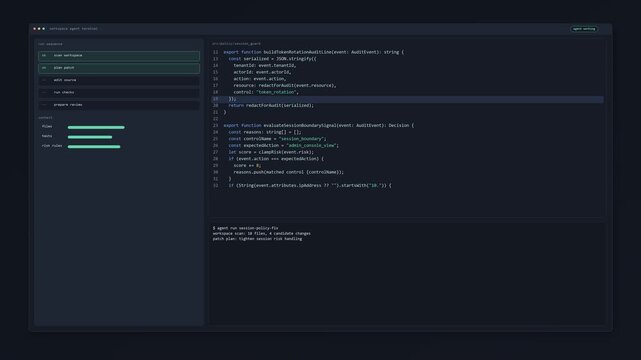
Task: Click the "patch plan: tighten session risk handling" line
Action: [257, 239]
